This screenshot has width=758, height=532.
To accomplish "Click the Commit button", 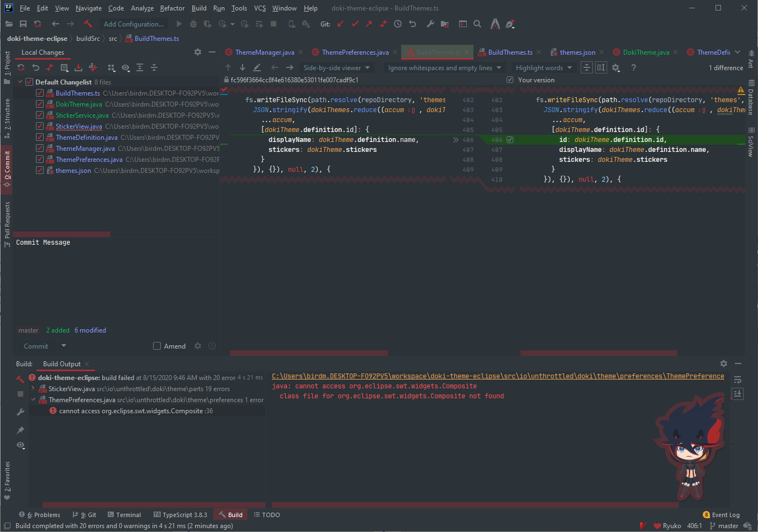I will tap(35, 346).
